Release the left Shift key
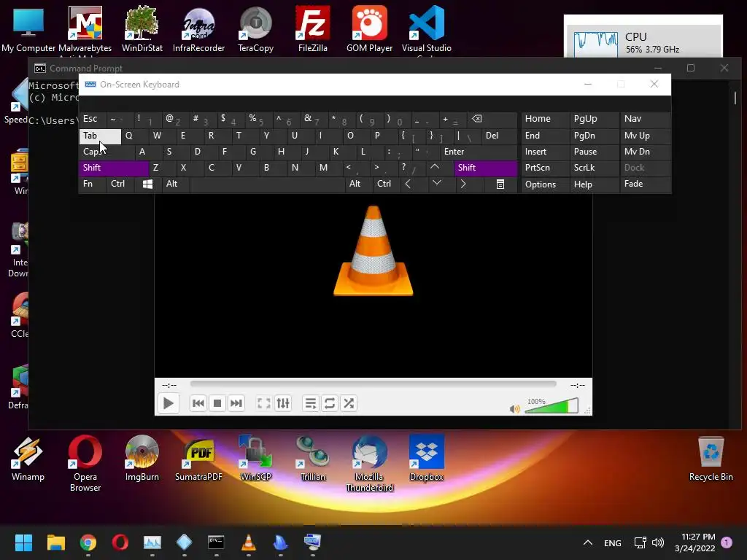The height and width of the screenshot is (560, 747). 114,168
